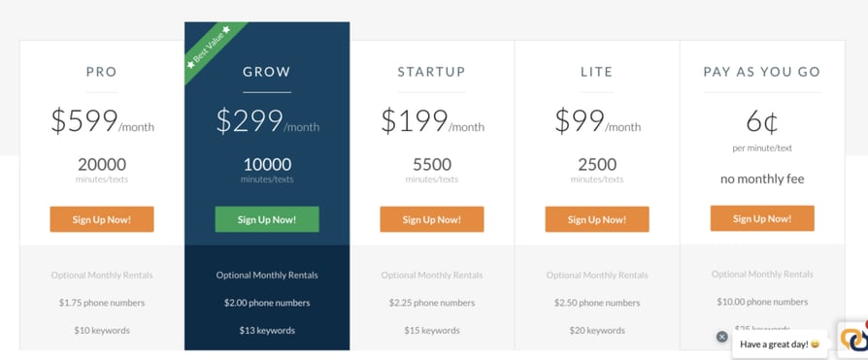Image resolution: width=868 pixels, height=360 pixels.
Task: Click the $2.00 phone numbers line
Action: (x=267, y=303)
